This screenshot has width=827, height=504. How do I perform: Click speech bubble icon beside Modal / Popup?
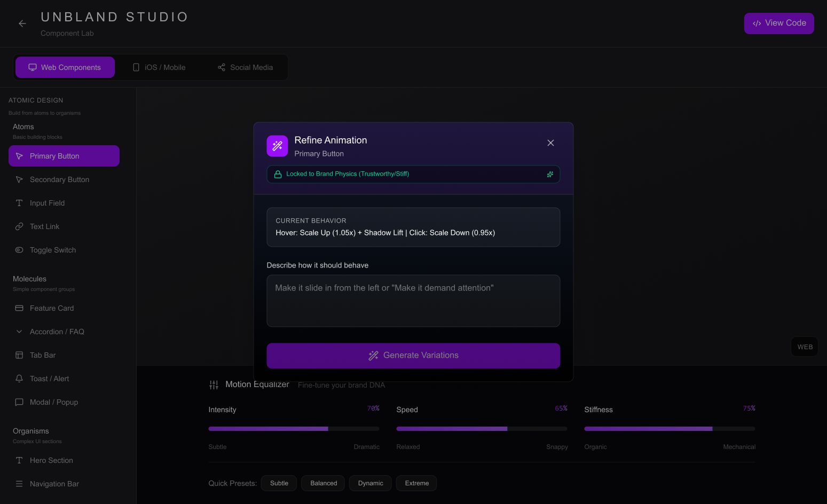[19, 402]
